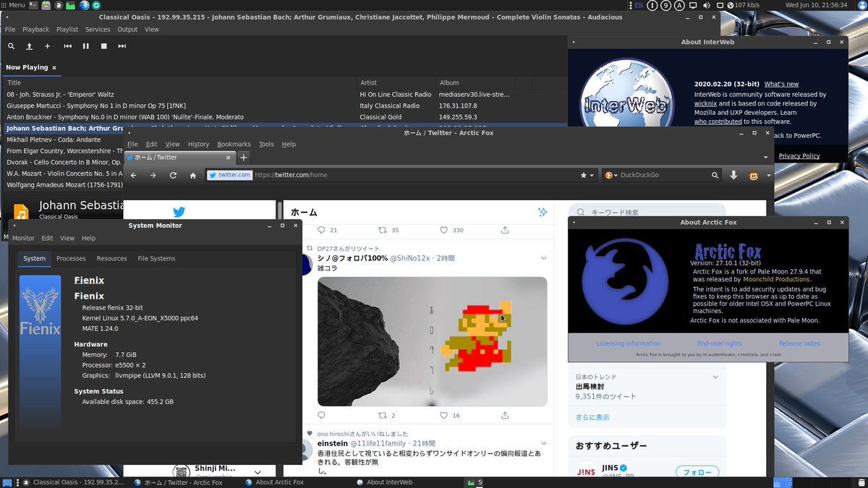Close the Now Playing playlist tab
Screen dimensions: 868x488
[54, 68]
